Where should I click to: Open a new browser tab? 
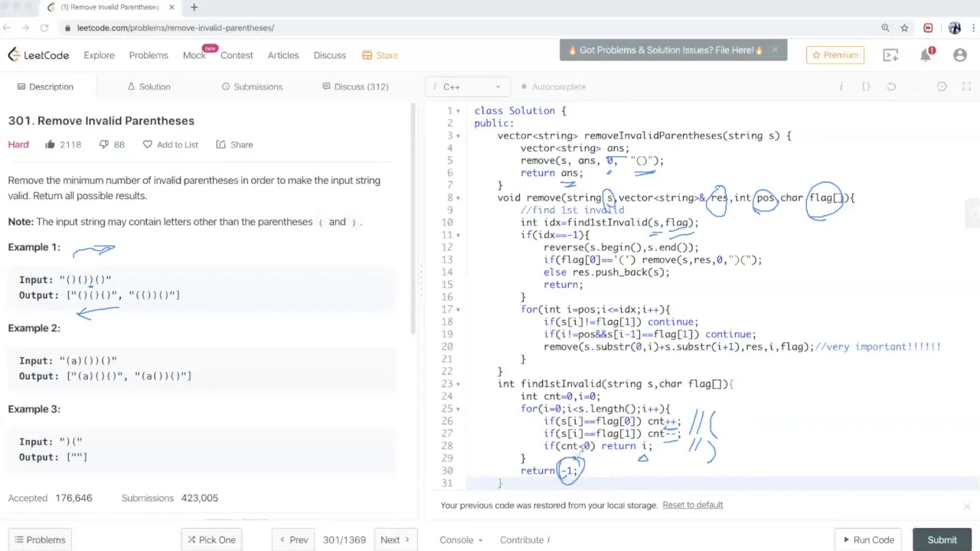pos(194,7)
